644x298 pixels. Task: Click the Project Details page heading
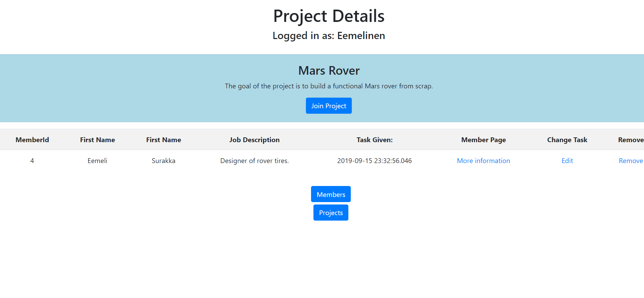click(x=329, y=16)
